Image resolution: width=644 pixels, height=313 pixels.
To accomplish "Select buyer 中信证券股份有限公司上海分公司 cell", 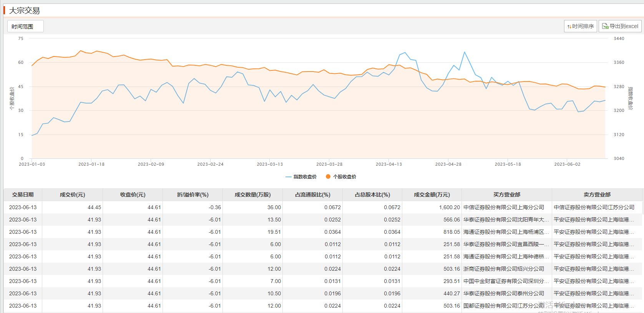I will [x=503, y=207].
